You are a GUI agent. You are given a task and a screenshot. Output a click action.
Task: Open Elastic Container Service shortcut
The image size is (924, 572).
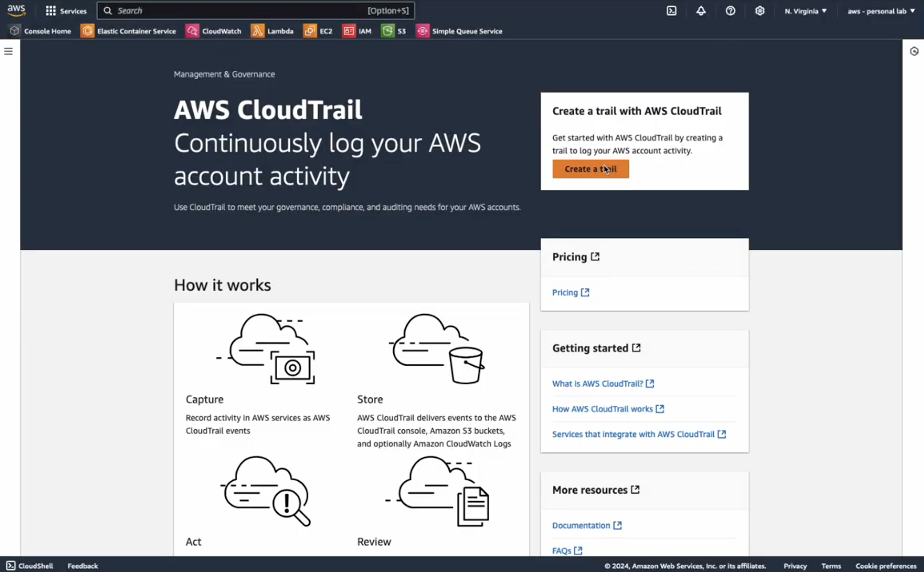(x=128, y=31)
